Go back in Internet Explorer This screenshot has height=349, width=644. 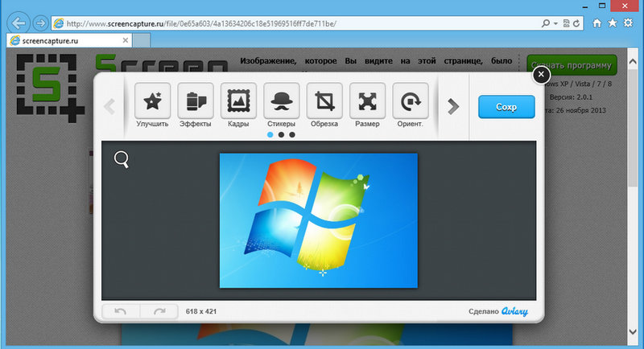point(19,23)
